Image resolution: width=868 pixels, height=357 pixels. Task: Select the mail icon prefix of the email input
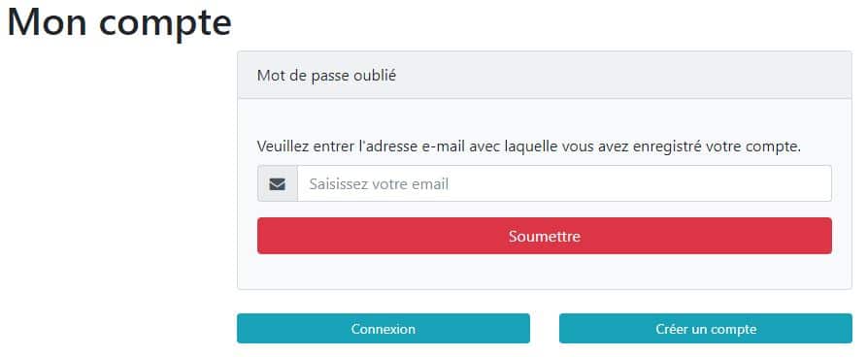(x=278, y=183)
